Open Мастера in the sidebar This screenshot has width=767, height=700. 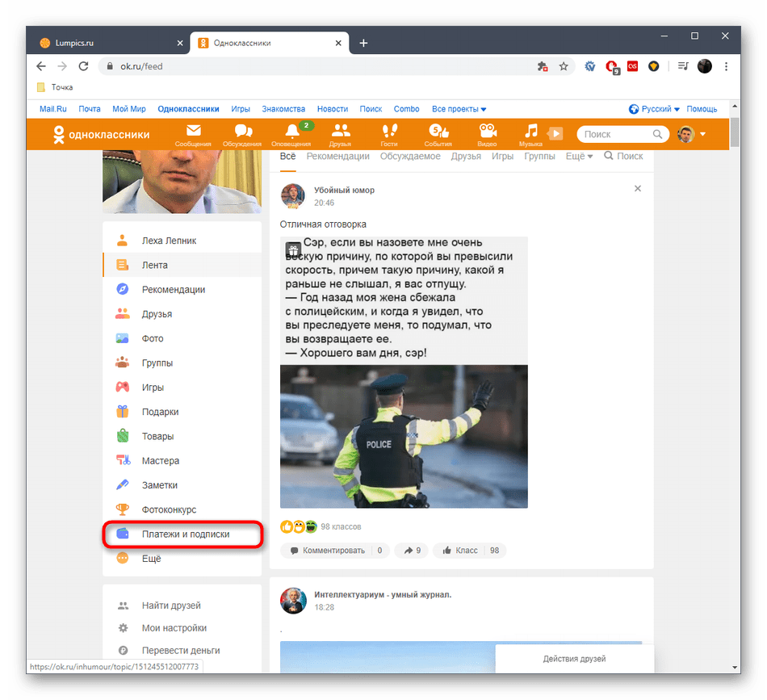pos(182,460)
